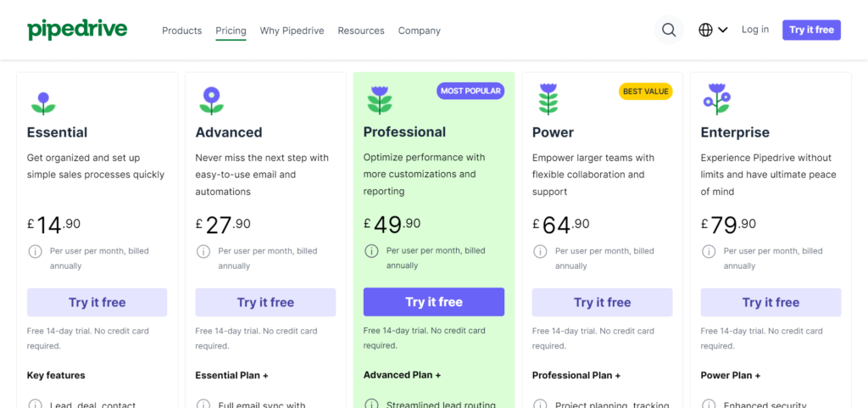Screen dimensions: 868x408
Task: Click info icon beside Power billing note
Action: point(540,251)
